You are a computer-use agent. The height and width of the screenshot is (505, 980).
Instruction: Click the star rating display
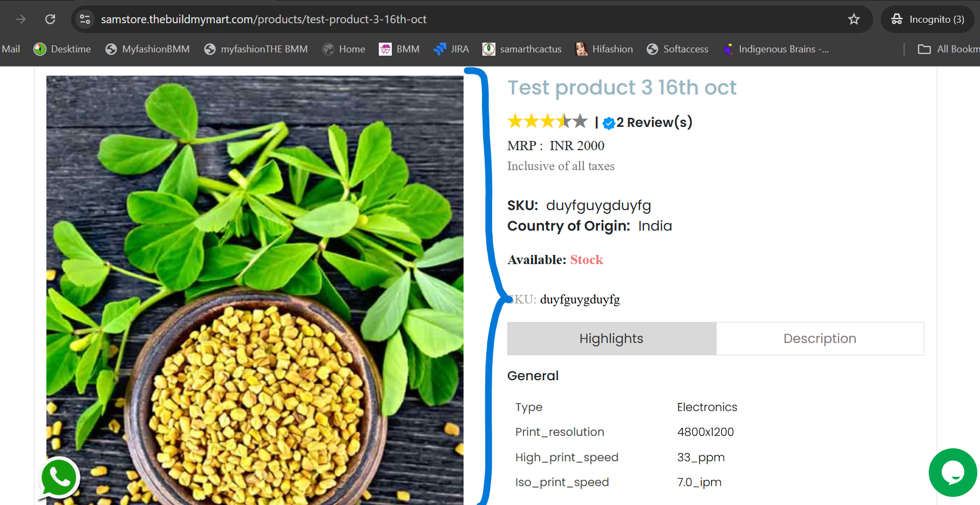coord(547,121)
